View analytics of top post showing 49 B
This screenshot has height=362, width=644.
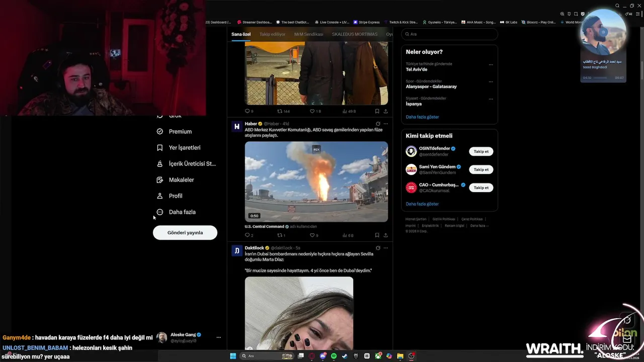tap(349, 111)
